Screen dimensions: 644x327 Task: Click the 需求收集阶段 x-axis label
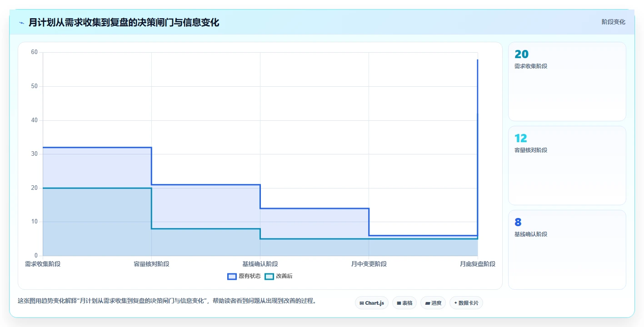(43, 264)
